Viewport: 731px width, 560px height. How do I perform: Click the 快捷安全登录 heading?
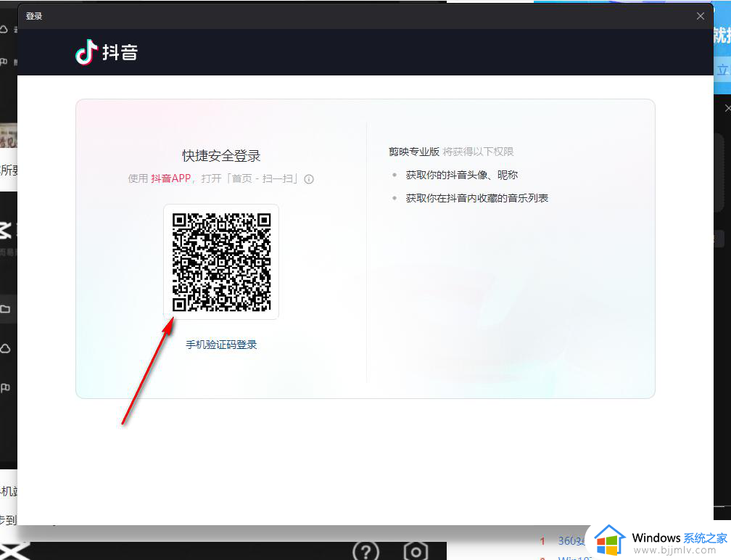[221, 156]
